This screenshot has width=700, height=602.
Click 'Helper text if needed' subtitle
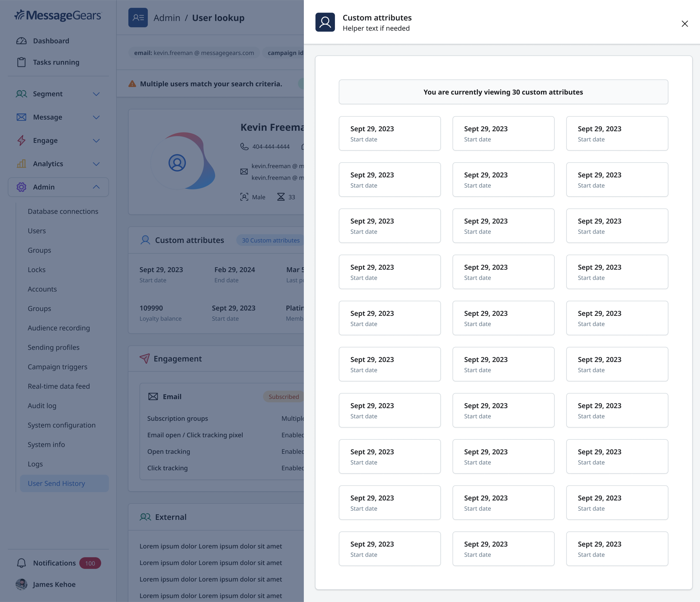[x=376, y=28]
